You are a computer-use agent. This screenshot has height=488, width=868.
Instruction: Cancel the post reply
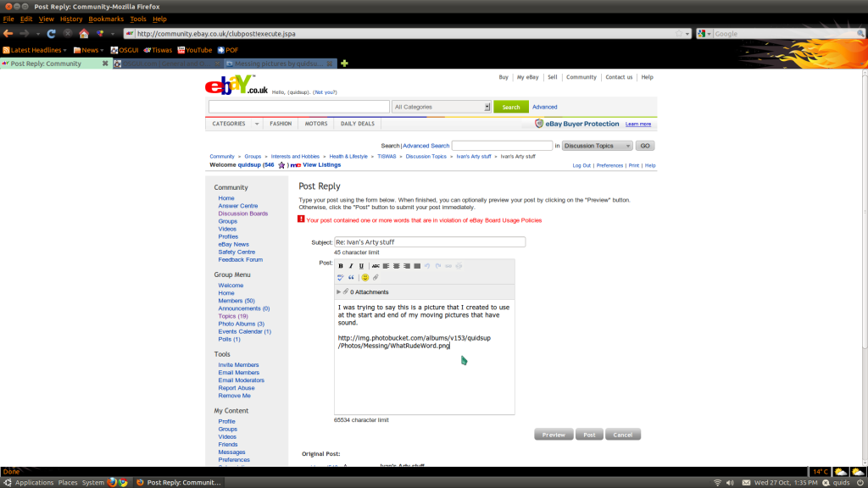coord(623,435)
